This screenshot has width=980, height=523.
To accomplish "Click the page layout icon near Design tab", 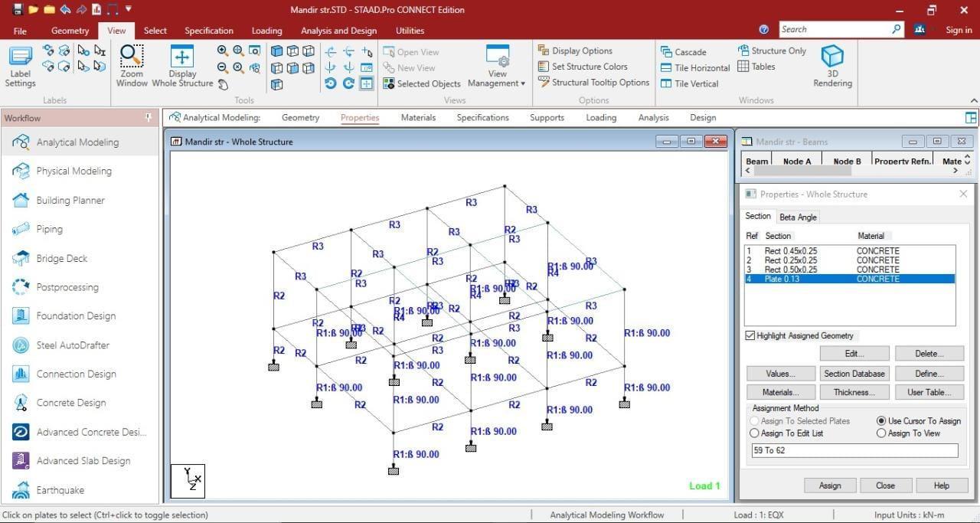I will click(x=971, y=118).
